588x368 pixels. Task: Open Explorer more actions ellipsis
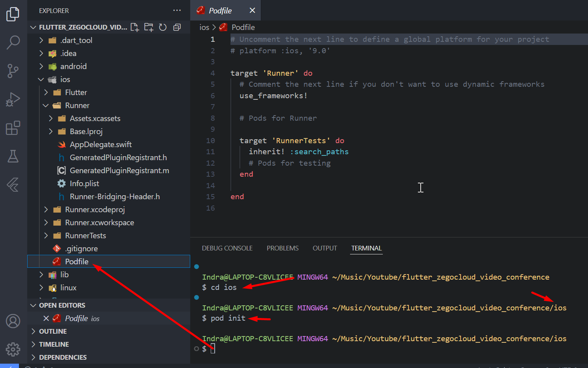[177, 10]
